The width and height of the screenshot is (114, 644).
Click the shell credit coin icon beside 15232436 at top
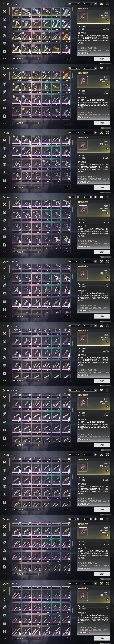pyautogui.click(x=70, y=4)
